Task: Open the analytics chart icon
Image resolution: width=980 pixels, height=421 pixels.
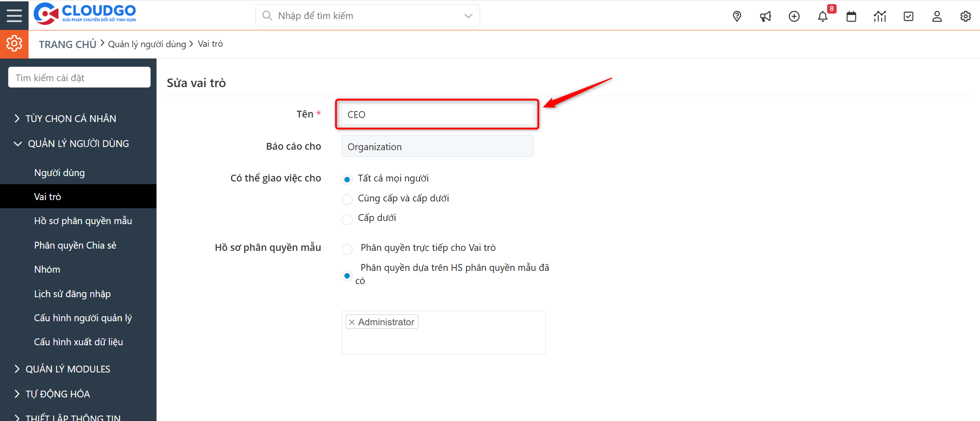Action: tap(880, 15)
